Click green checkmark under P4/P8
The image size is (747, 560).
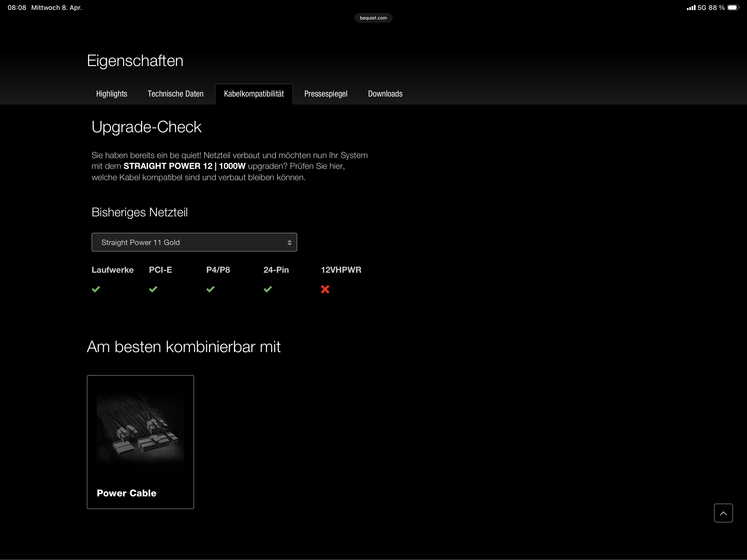(x=210, y=289)
